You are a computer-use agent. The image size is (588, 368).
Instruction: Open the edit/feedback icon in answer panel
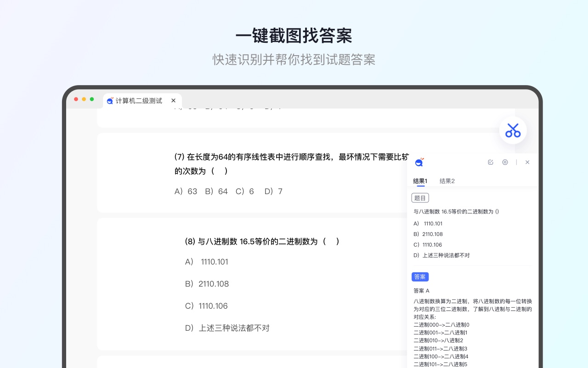click(491, 162)
